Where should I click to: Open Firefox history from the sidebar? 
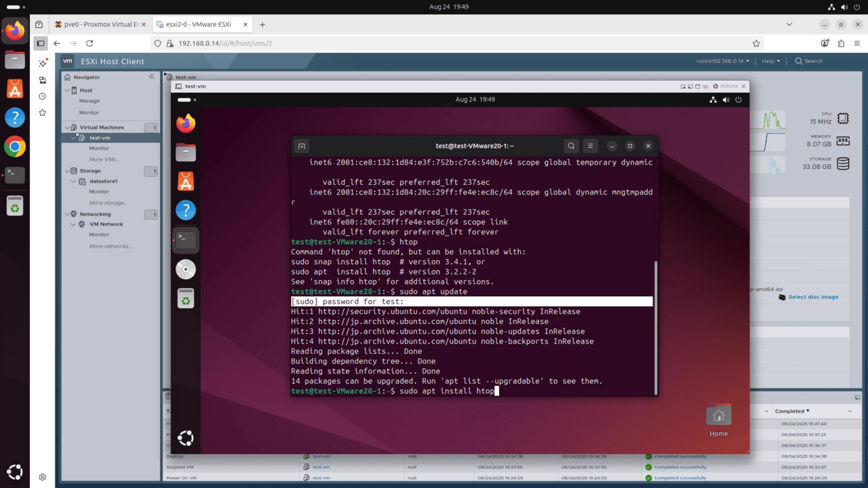[42, 96]
